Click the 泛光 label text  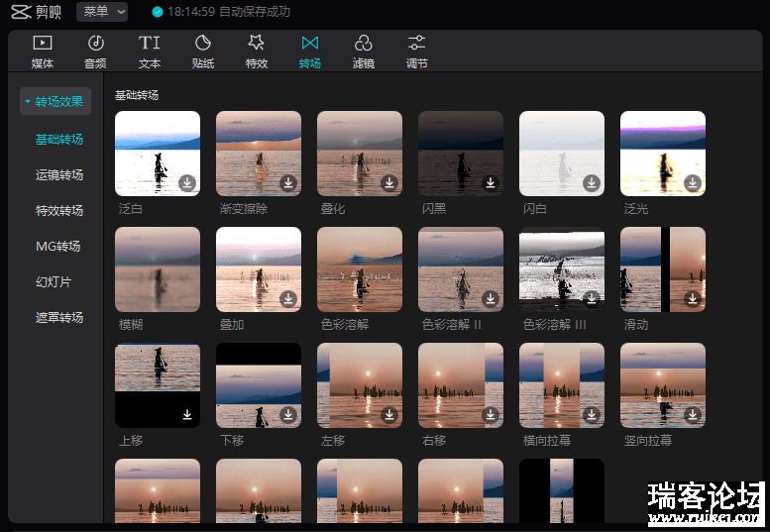[x=636, y=209]
